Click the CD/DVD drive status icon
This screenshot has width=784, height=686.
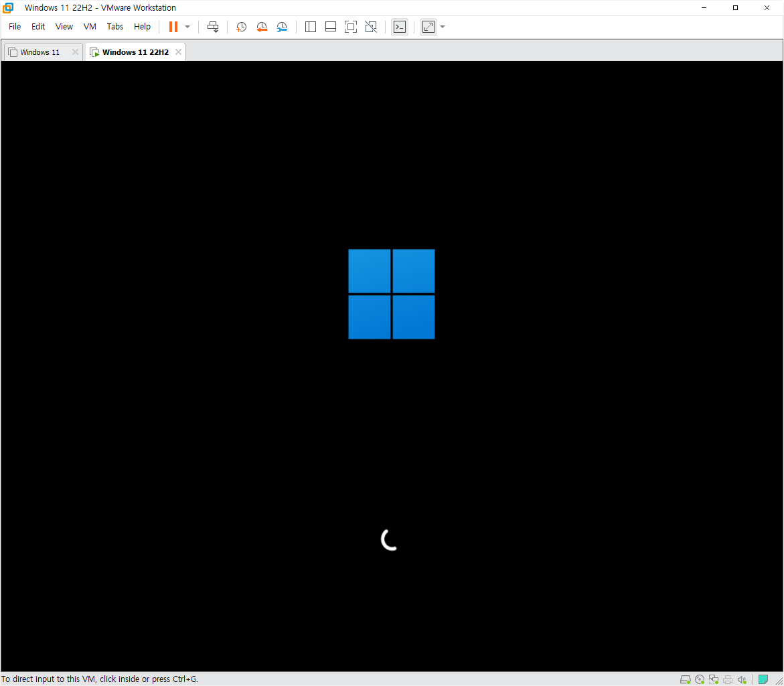tap(700, 679)
